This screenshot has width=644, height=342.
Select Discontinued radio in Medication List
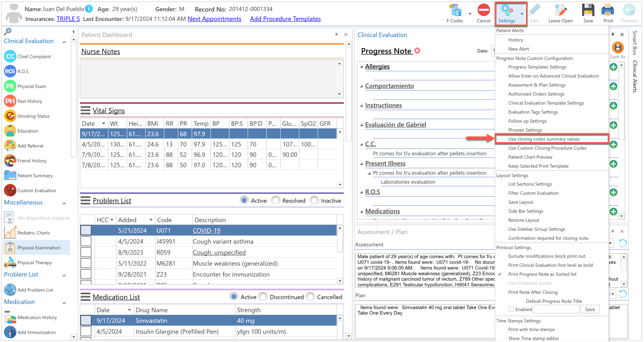pyautogui.click(x=263, y=297)
